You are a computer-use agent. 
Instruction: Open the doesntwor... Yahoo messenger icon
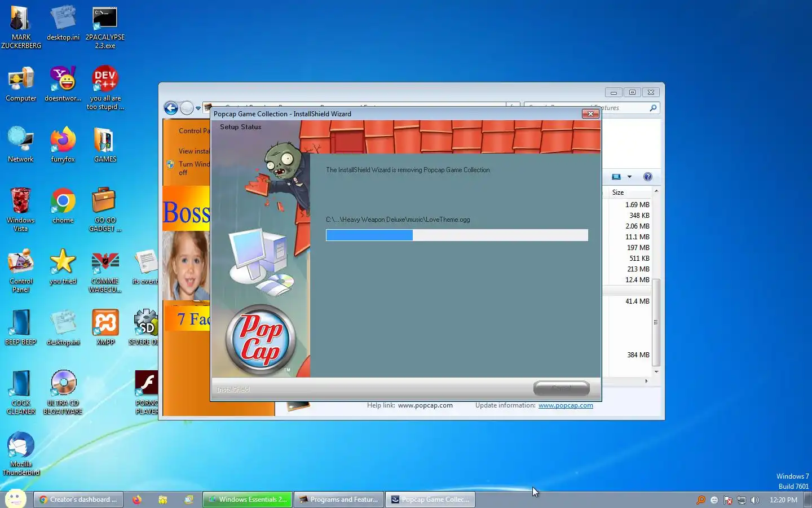pyautogui.click(x=63, y=84)
